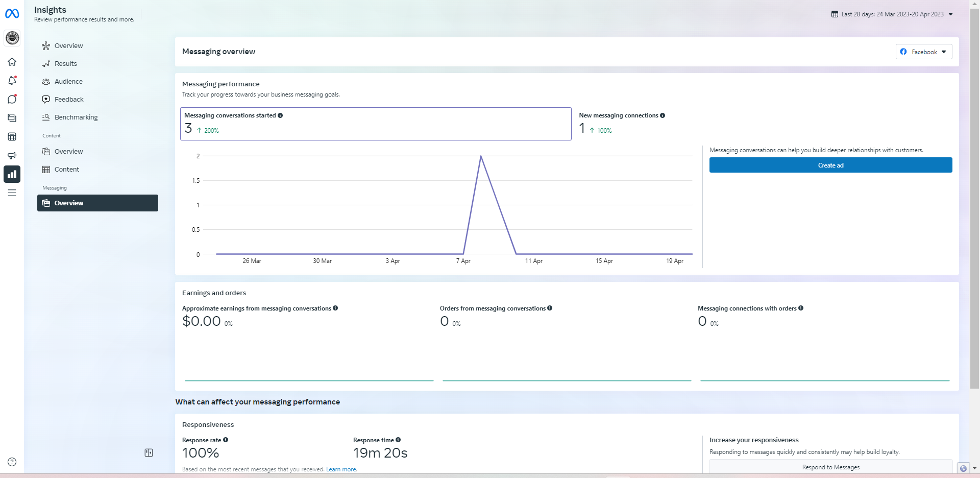
Task: Click the '100%' response rate value
Action: coord(201,453)
